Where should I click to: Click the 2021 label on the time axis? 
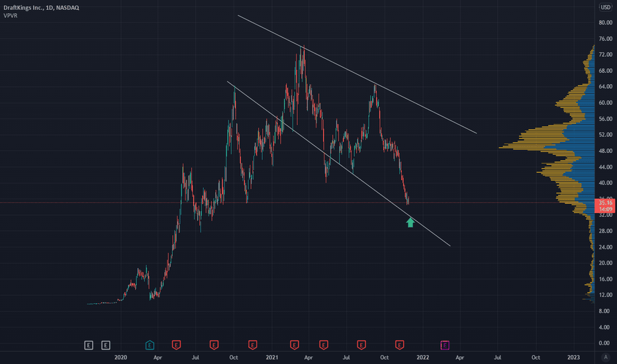point(271,357)
